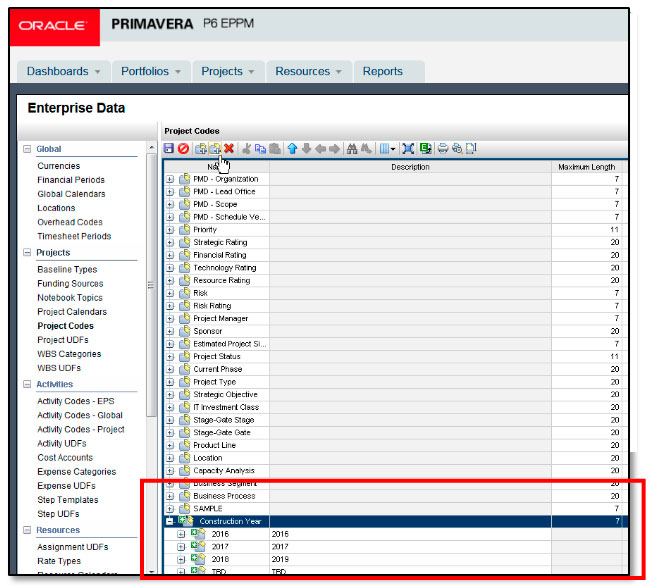Open Financial Periods
The height and width of the screenshot is (588, 652).
(x=71, y=180)
